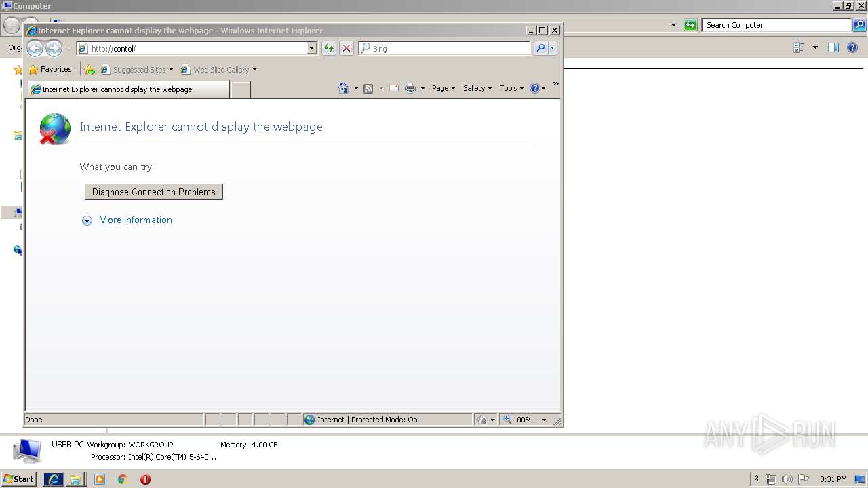This screenshot has height=488, width=868.
Task: Click the Read Mail envelope icon
Action: 394,88
